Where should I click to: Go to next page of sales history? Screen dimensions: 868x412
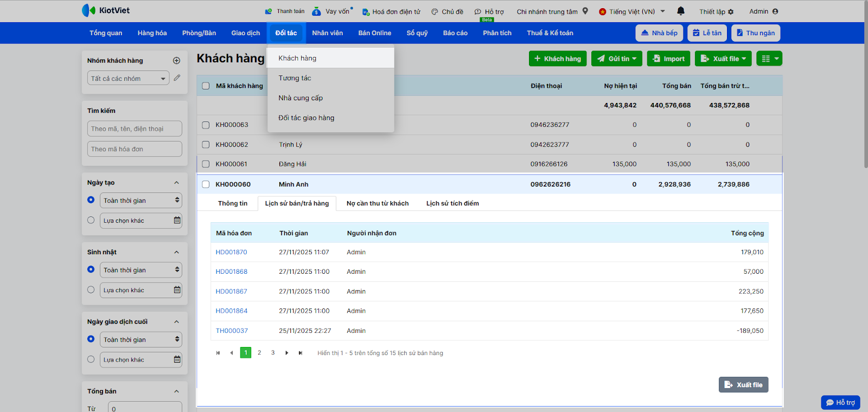click(x=286, y=353)
